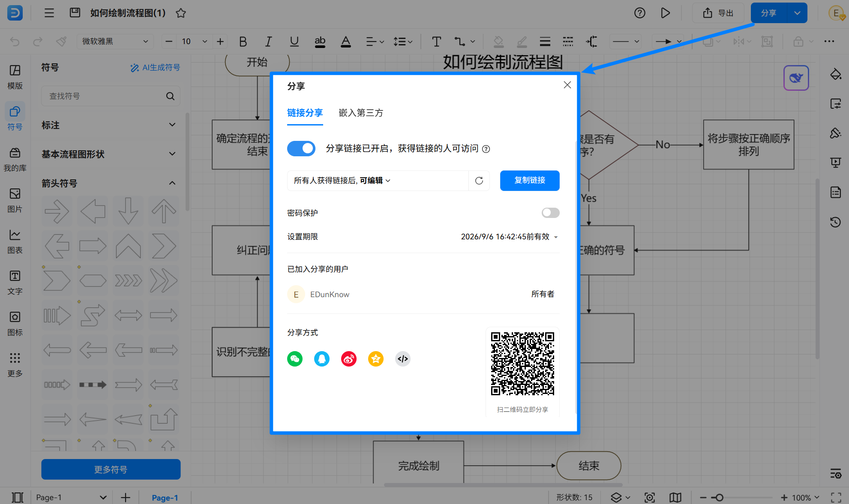Select the text tool
Screen dimensions: 849x504
436,42
